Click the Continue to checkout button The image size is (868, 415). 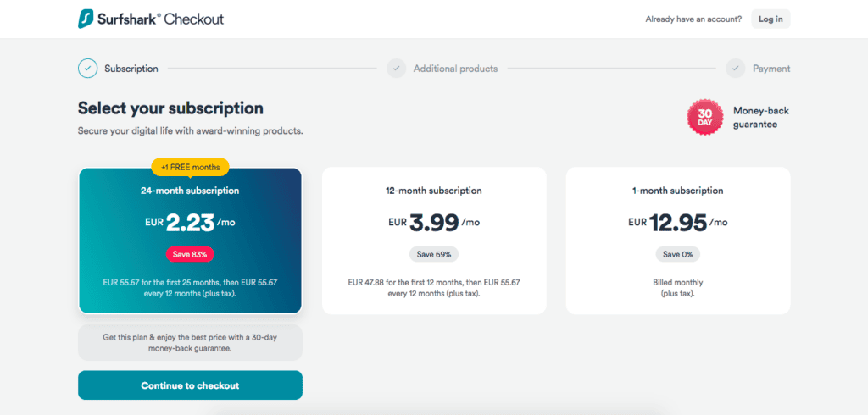(x=190, y=385)
